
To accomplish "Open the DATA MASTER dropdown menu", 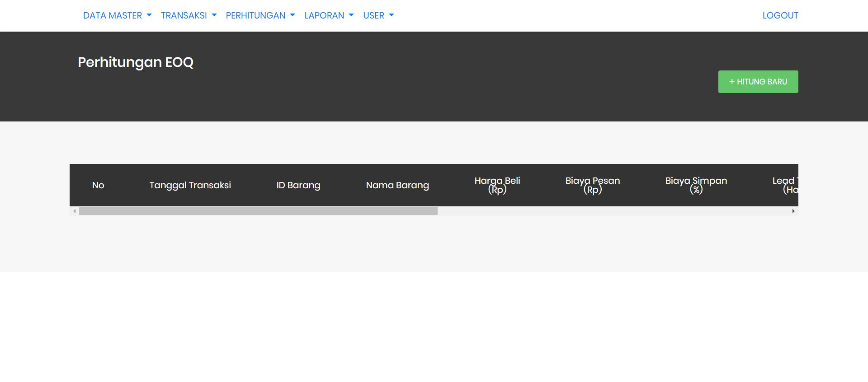I will click(x=117, y=15).
